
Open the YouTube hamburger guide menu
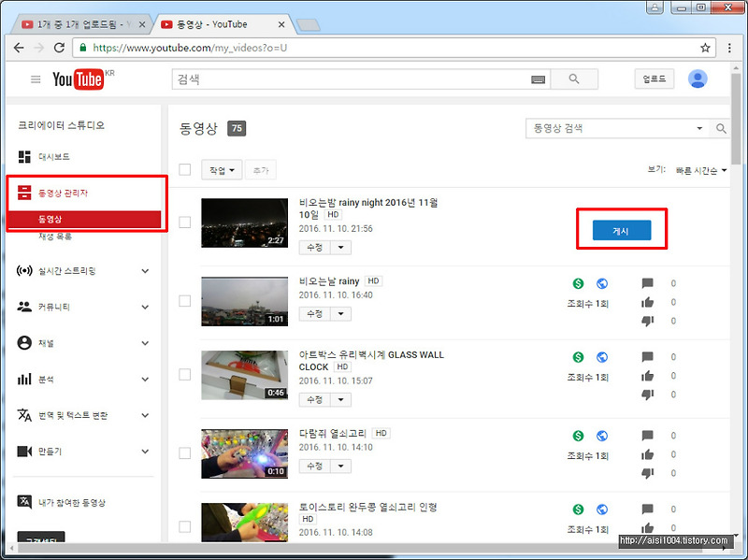[x=36, y=79]
